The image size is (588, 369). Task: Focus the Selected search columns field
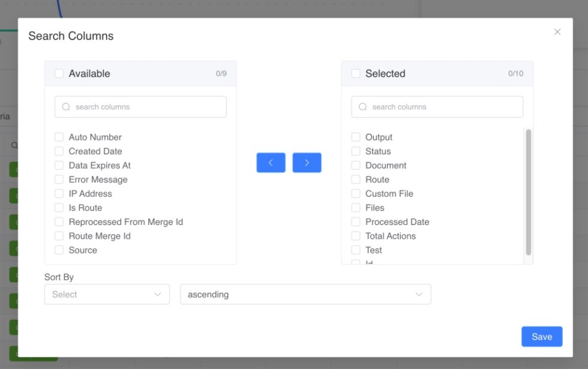[437, 107]
